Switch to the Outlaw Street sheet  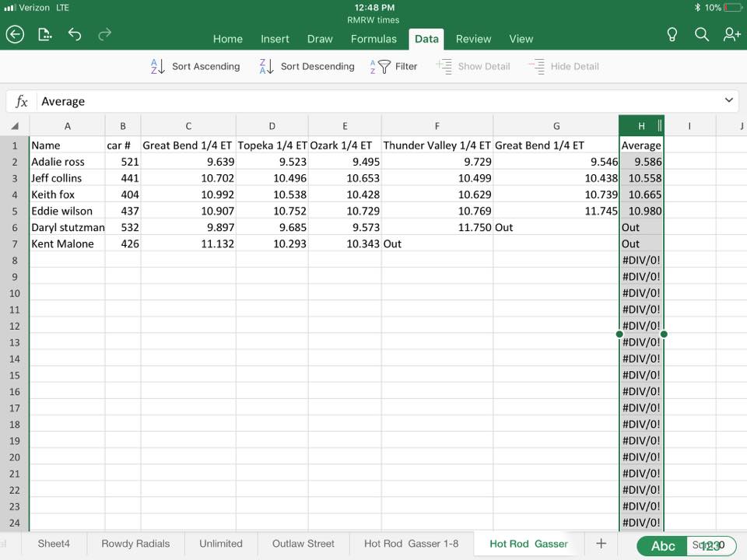tap(303, 544)
